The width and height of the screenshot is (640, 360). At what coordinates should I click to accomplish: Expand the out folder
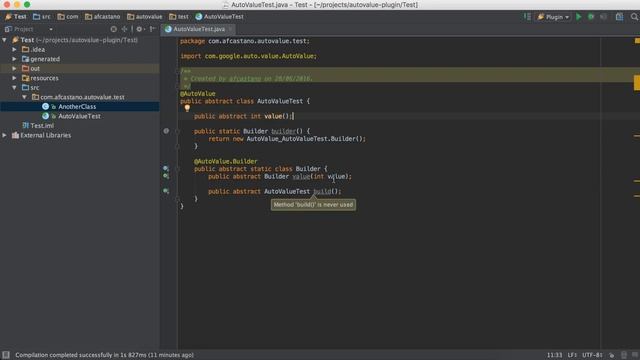tap(14, 69)
